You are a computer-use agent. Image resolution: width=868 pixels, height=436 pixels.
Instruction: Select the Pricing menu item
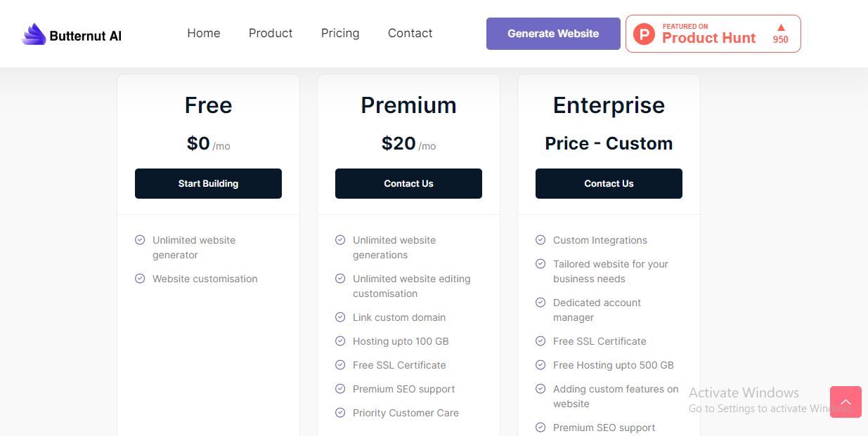(339, 33)
